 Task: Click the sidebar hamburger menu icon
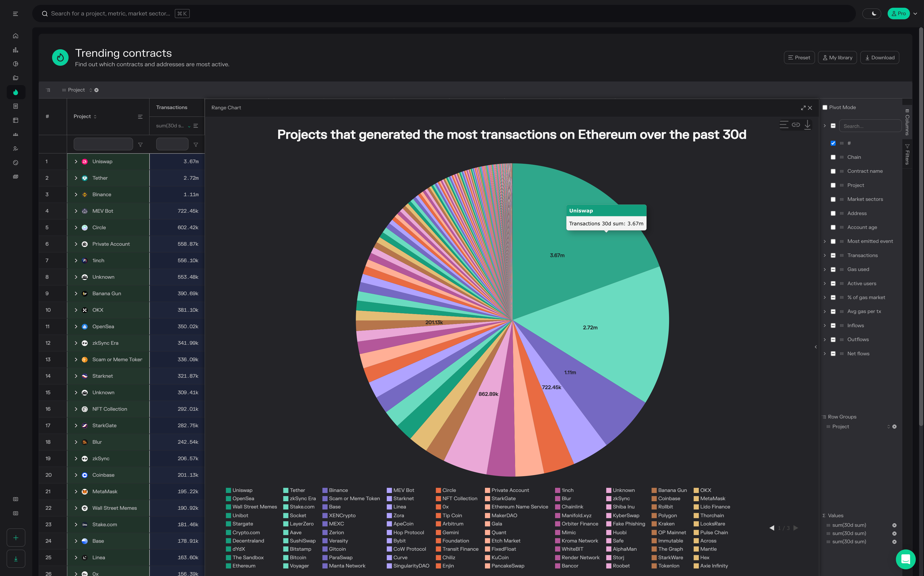16,14
